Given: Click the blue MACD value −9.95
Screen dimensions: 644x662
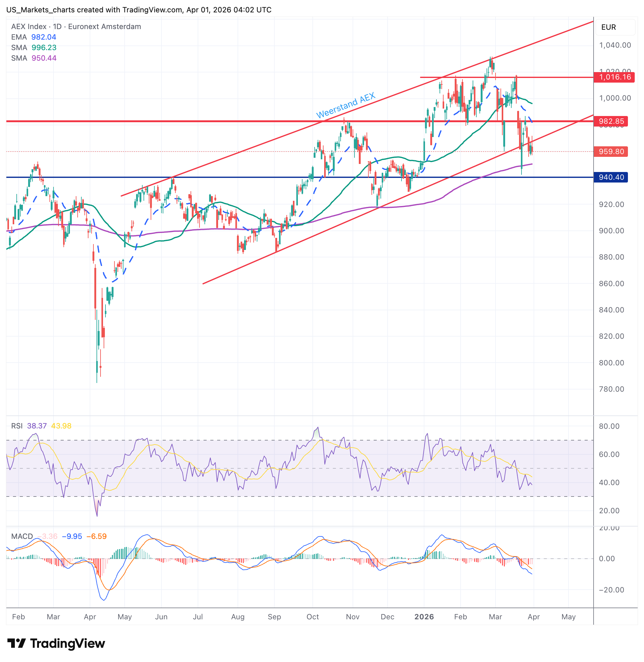Looking at the screenshot, I should coord(72,536).
